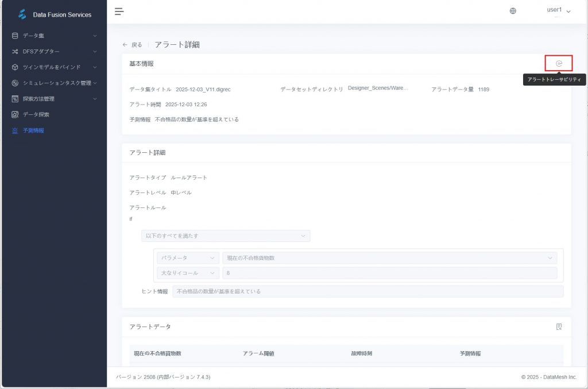
Task: Open the 現在の不合格貨物数 dropdown
Action: click(389, 258)
